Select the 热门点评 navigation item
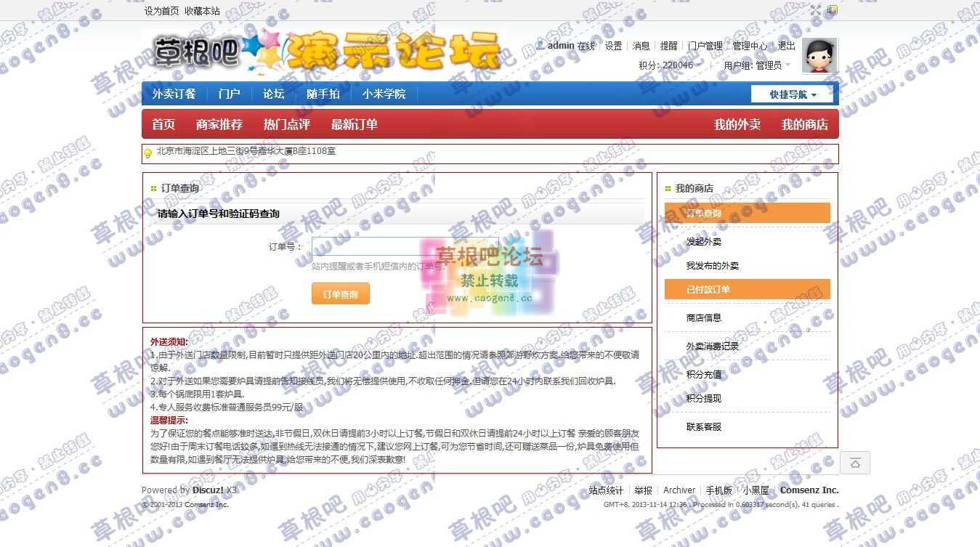Screen dimensions: 980x547 point(286,124)
